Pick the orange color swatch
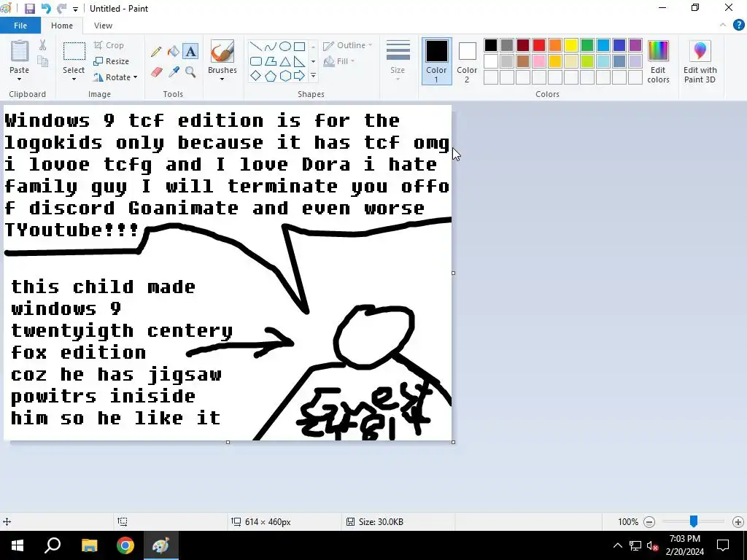The image size is (747, 560). point(555,45)
